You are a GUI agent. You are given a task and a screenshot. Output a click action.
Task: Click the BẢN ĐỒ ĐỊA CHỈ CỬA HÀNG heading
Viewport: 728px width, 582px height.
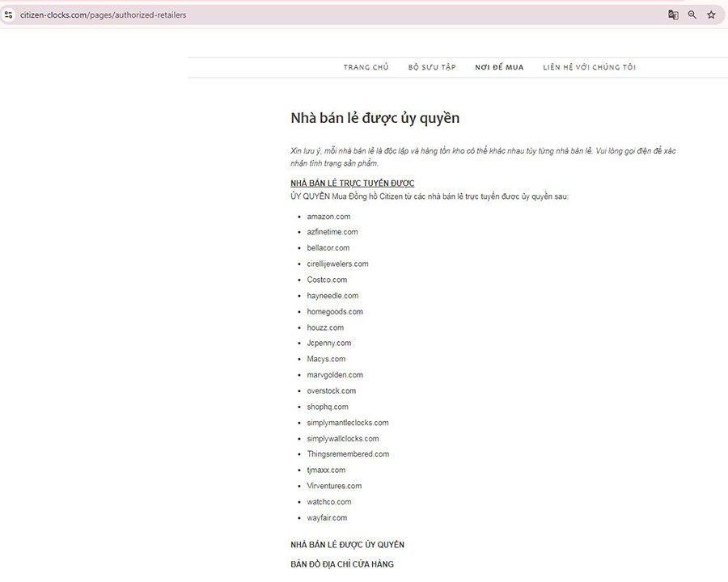click(342, 564)
